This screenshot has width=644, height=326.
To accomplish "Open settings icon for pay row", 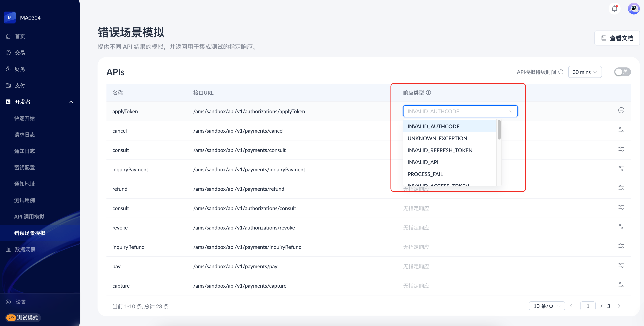I will point(621,265).
